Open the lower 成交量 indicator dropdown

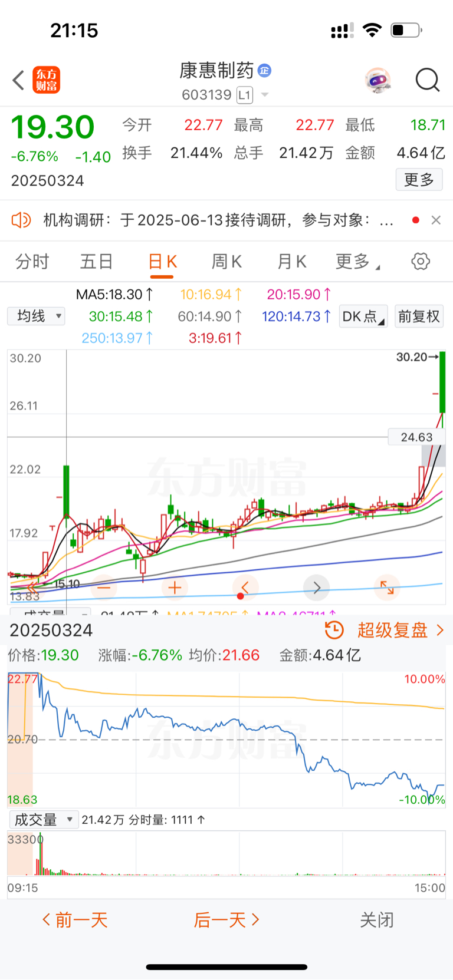click(x=44, y=820)
